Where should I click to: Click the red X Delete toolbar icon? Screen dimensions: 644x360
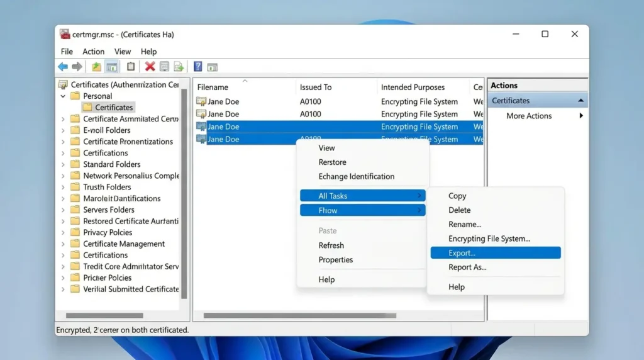150,67
